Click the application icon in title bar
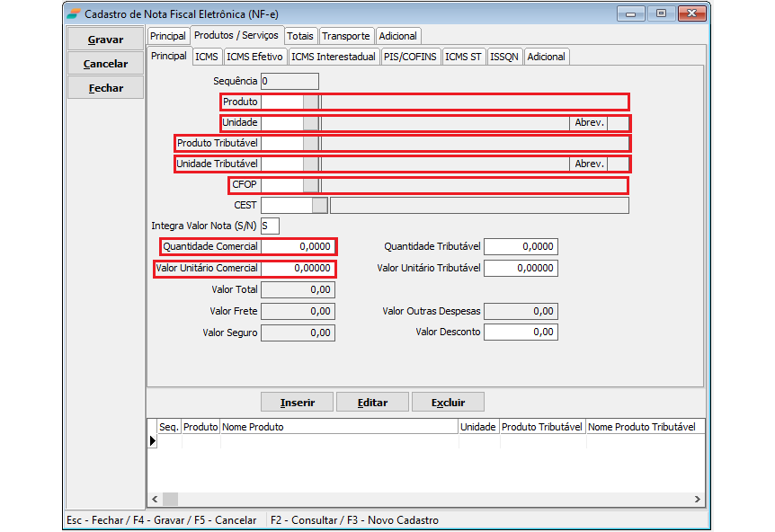The width and height of the screenshot is (775, 532). [x=73, y=13]
